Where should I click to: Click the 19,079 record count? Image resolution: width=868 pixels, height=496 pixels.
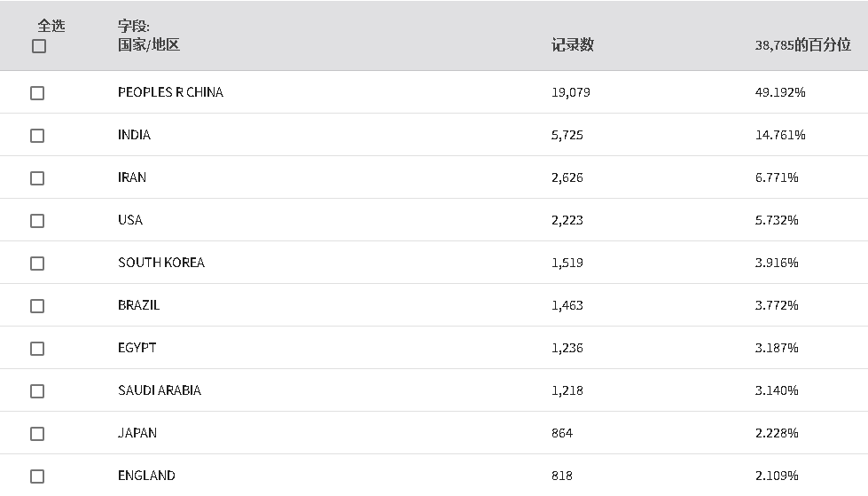[571, 92]
